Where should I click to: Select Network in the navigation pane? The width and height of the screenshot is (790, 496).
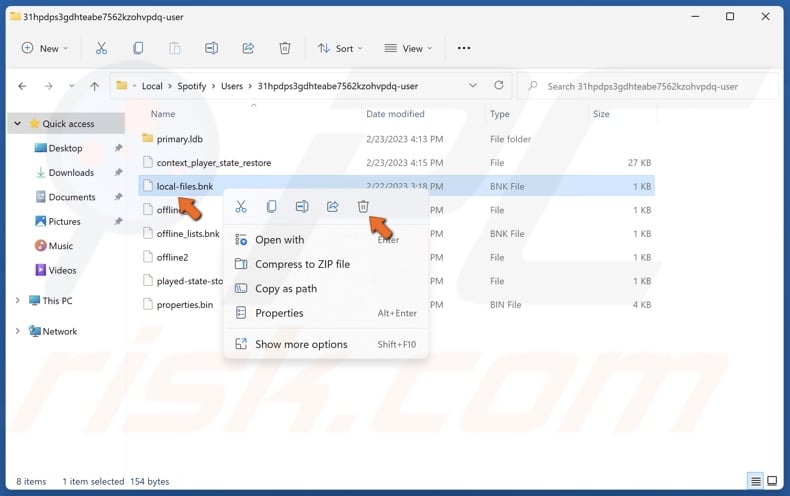[59, 331]
